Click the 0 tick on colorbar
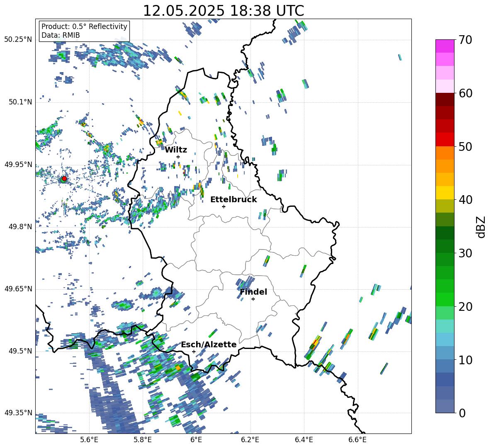Image resolution: width=491 pixels, height=448 pixels. 462,413
